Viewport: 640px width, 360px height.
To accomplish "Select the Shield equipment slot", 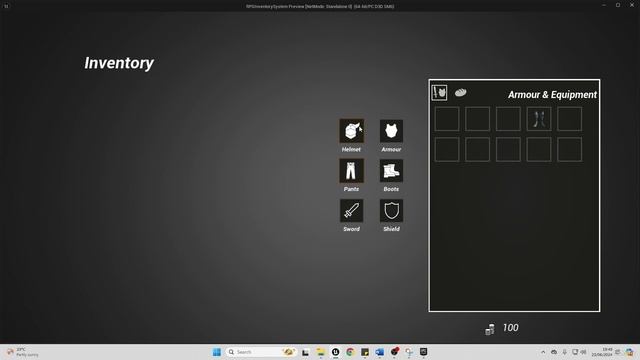I will coord(391,211).
